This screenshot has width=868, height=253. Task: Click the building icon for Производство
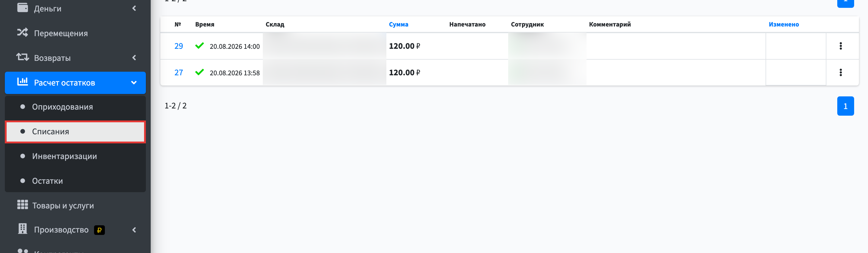[x=23, y=229]
